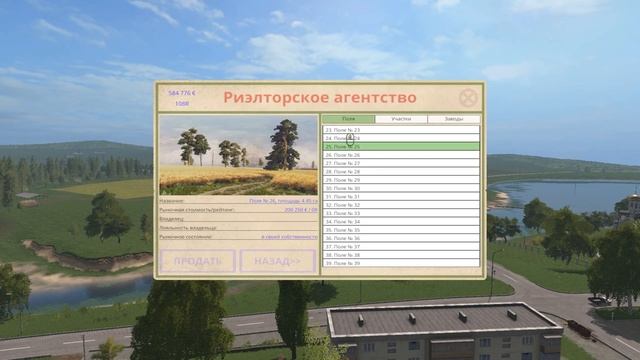The width and height of the screenshot is (640, 360).
Task: Select list row 35. Поле № 35
Action: tap(401, 230)
